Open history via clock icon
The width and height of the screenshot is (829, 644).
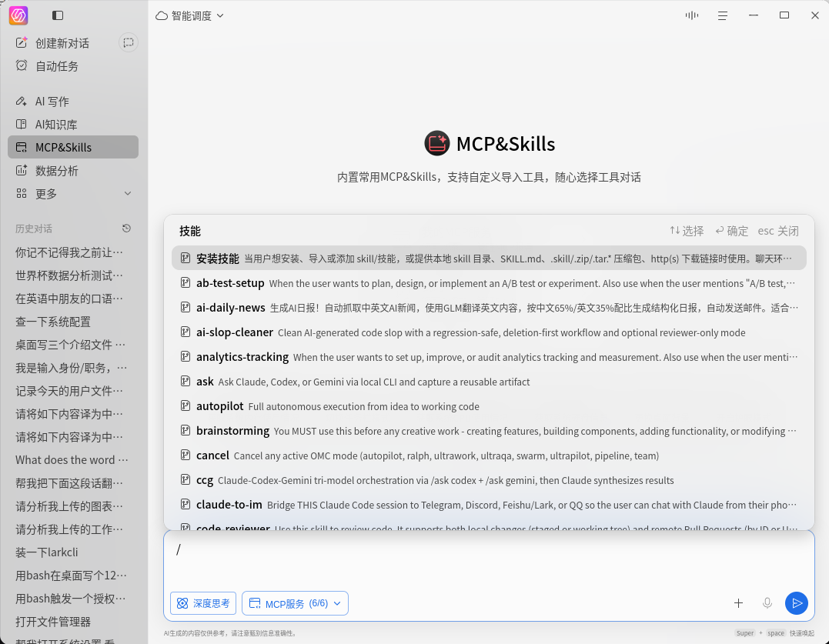pos(126,229)
